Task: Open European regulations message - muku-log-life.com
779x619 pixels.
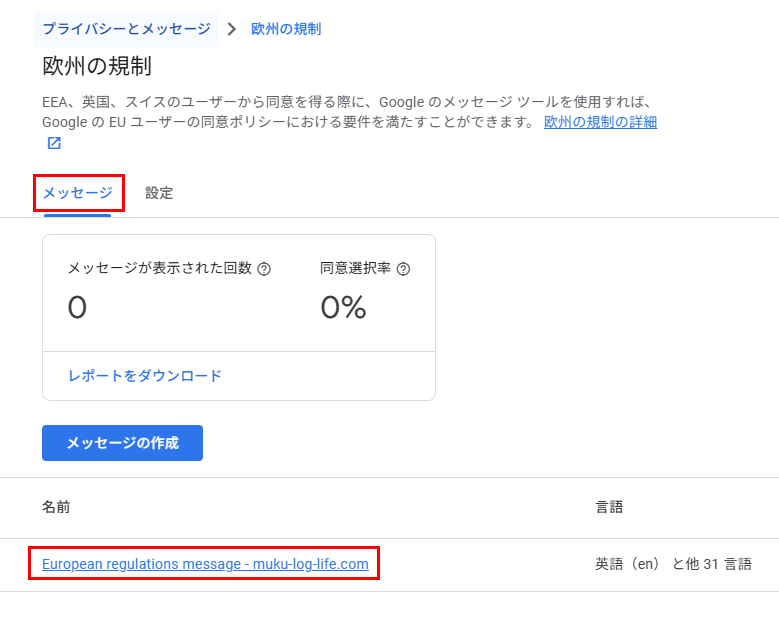Action: point(205,564)
